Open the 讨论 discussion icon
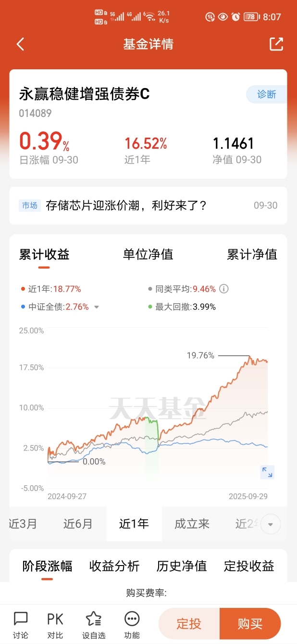The height and width of the screenshot is (644, 297). (x=21, y=625)
